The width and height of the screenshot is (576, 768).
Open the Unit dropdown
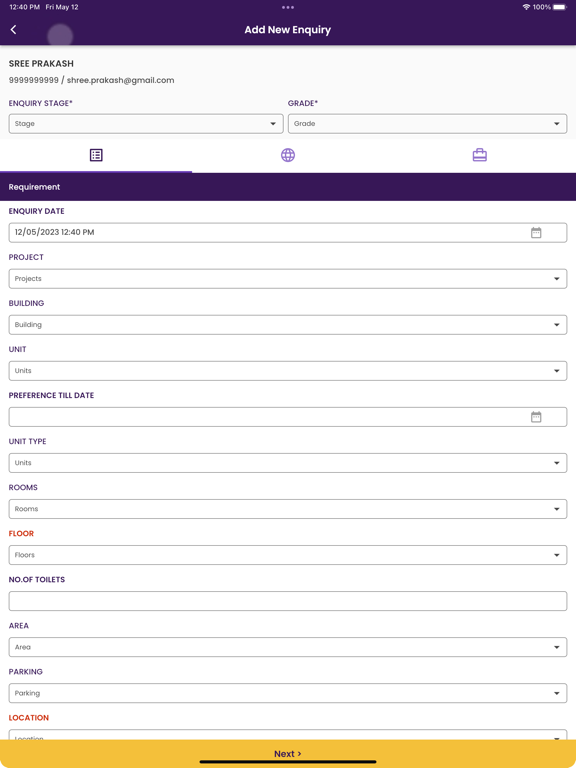(x=288, y=371)
